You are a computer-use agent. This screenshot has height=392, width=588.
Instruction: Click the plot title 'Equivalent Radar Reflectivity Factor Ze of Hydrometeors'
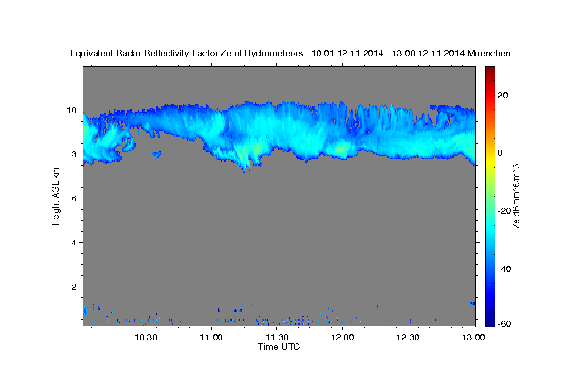coord(186,53)
